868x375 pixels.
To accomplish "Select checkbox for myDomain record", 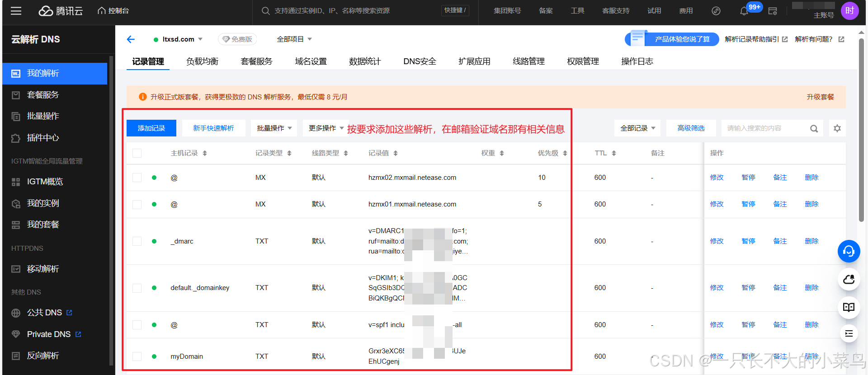I will 137,356.
